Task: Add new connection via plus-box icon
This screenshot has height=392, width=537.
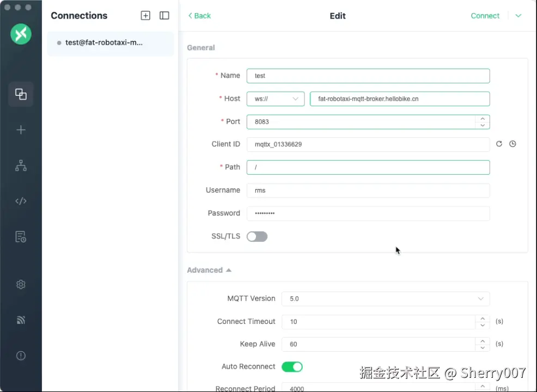Action: coord(145,15)
